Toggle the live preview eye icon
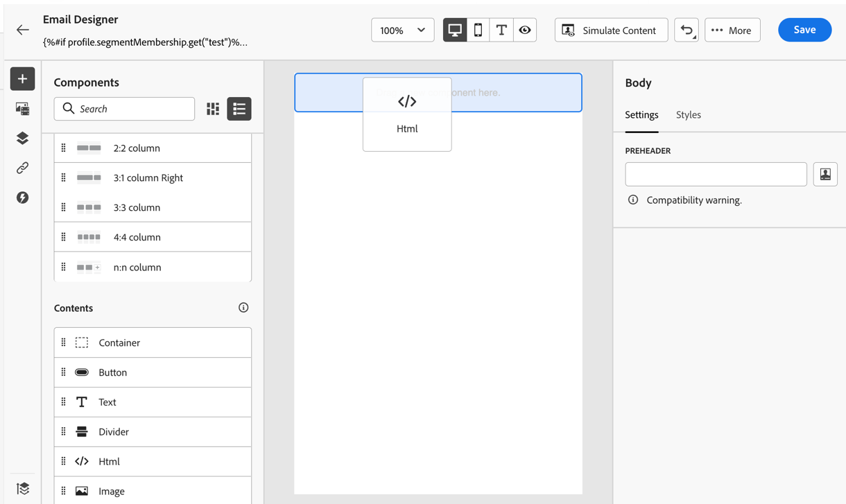 point(525,31)
